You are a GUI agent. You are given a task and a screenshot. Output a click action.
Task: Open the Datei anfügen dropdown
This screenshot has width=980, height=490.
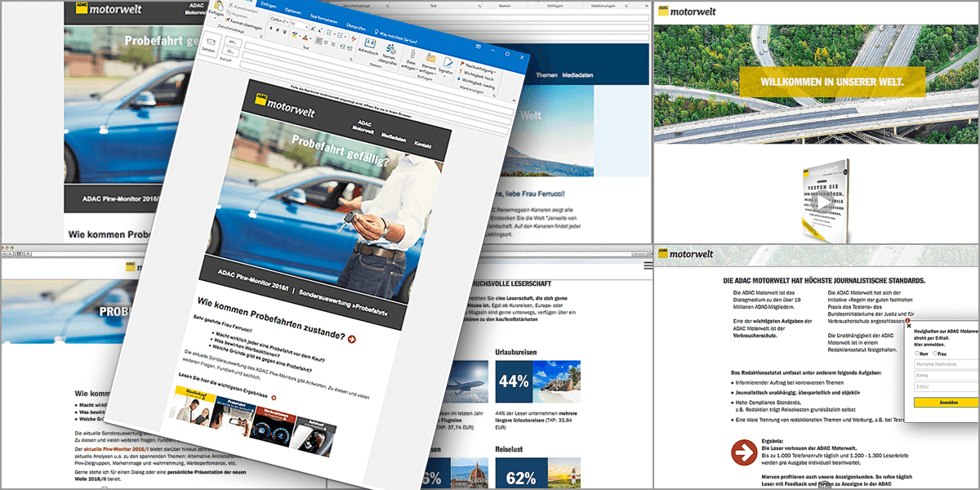pyautogui.click(x=412, y=59)
